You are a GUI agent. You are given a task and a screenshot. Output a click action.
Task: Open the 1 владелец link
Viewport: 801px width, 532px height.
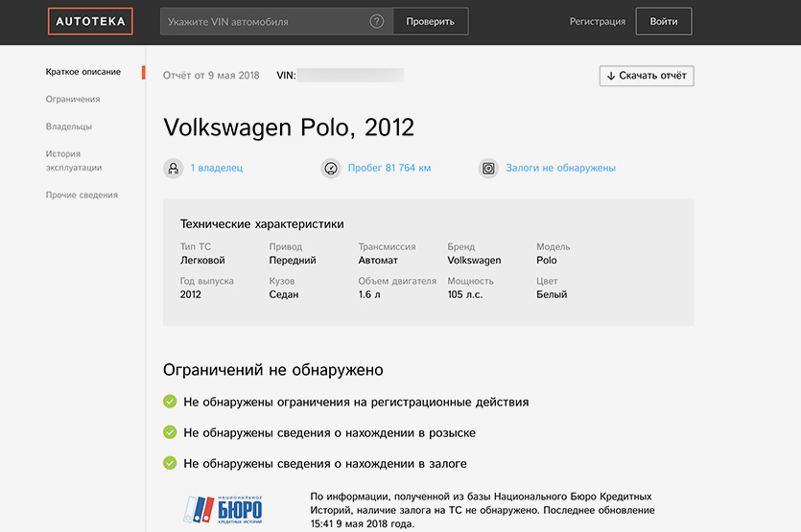pyautogui.click(x=217, y=168)
